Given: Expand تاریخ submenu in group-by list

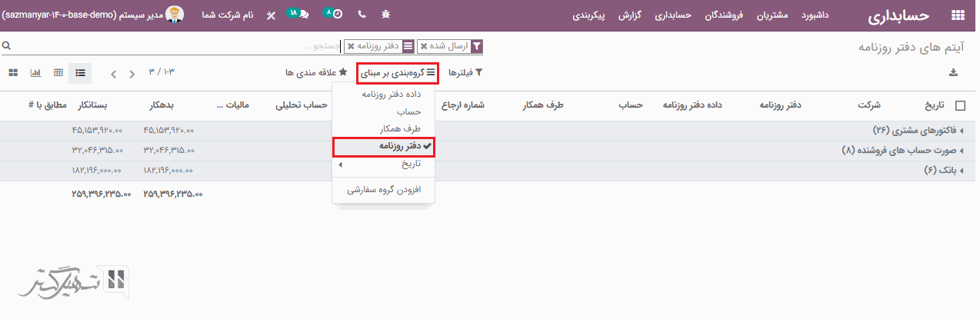Looking at the screenshot, I should point(385,164).
